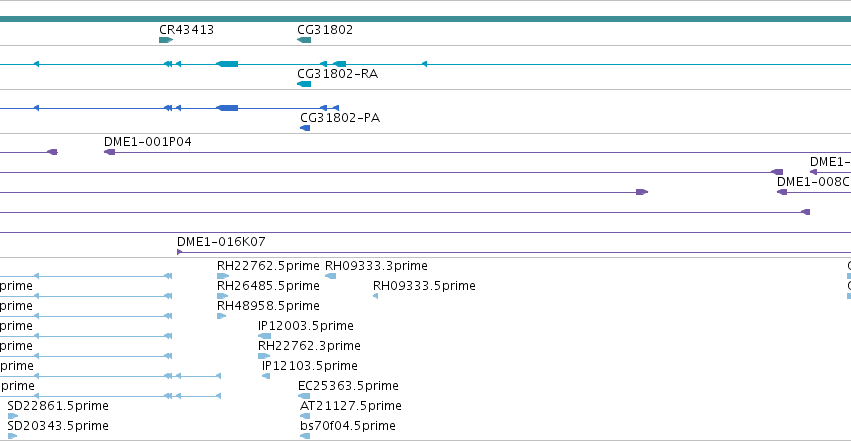The width and height of the screenshot is (851, 441).
Task: Open the IP12103.5prime label
Action: 309,366
